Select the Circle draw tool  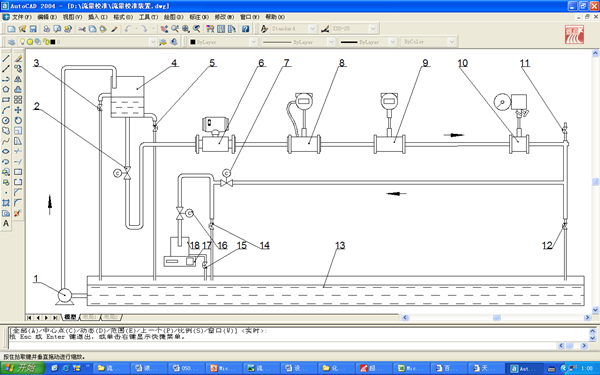click(x=6, y=121)
